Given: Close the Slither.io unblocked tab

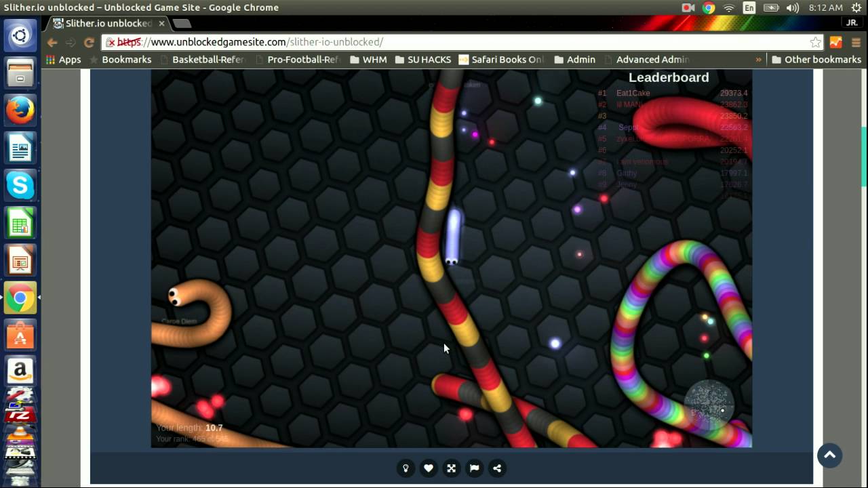Looking at the screenshot, I should (161, 23).
